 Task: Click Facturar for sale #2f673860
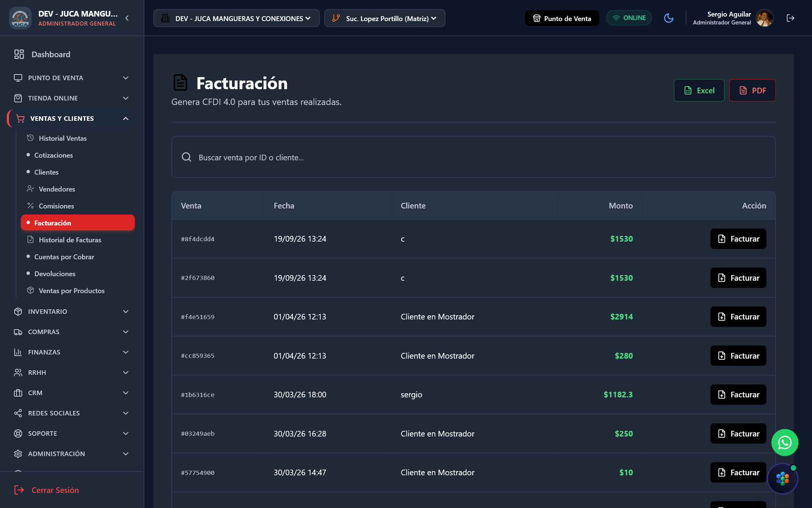pyautogui.click(x=738, y=278)
